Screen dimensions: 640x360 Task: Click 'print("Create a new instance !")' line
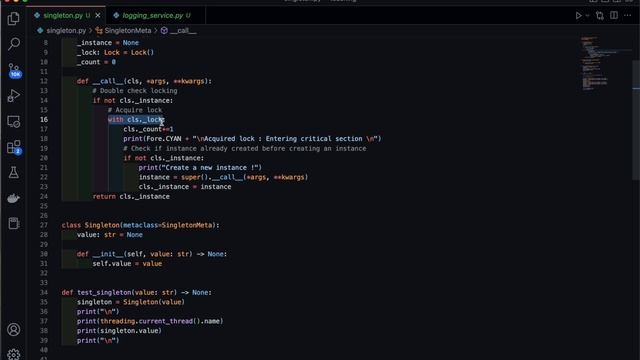click(200, 168)
